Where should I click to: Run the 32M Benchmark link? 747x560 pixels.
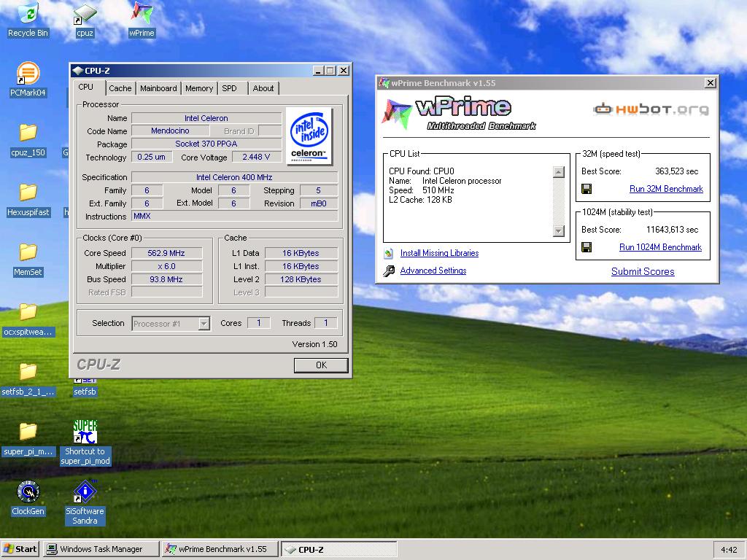point(666,189)
